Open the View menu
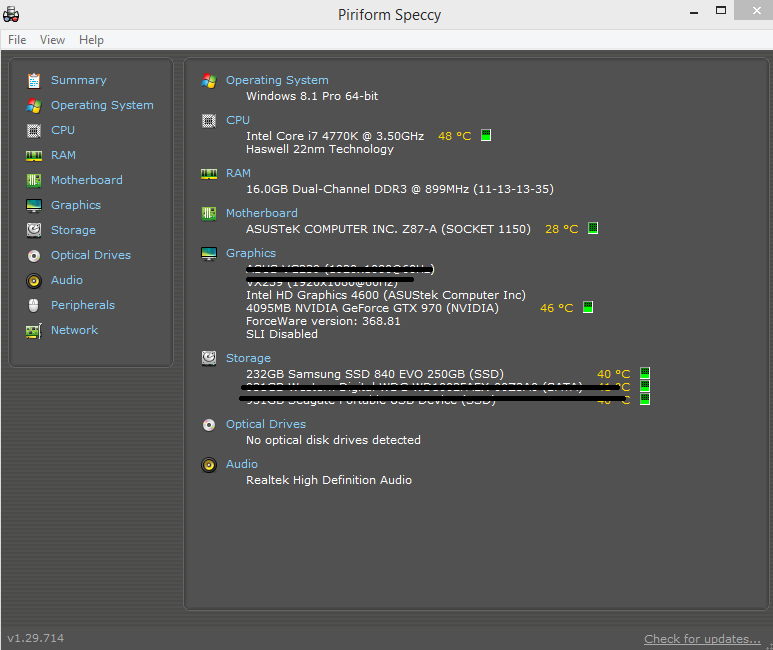The width and height of the screenshot is (773, 650). 52,40
